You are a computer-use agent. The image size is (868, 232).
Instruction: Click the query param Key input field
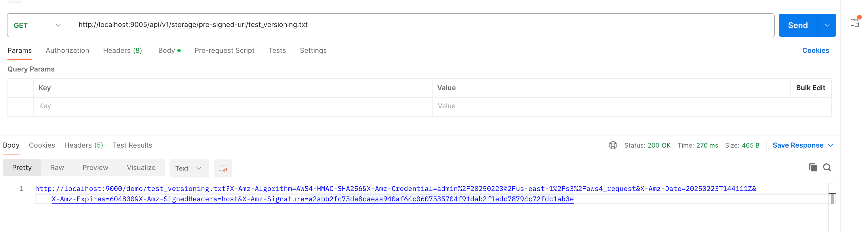coord(233,106)
